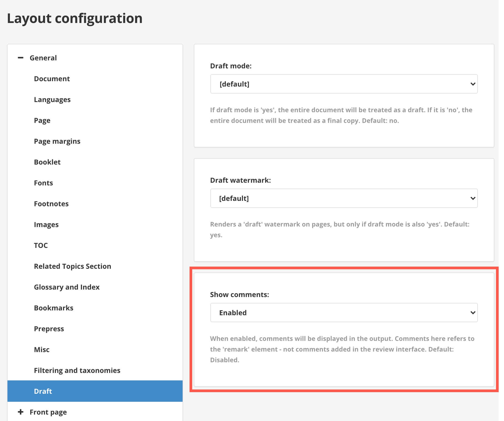Screen dimensions: 504x421
Task: Open the Draft mode dropdown
Action: point(344,84)
